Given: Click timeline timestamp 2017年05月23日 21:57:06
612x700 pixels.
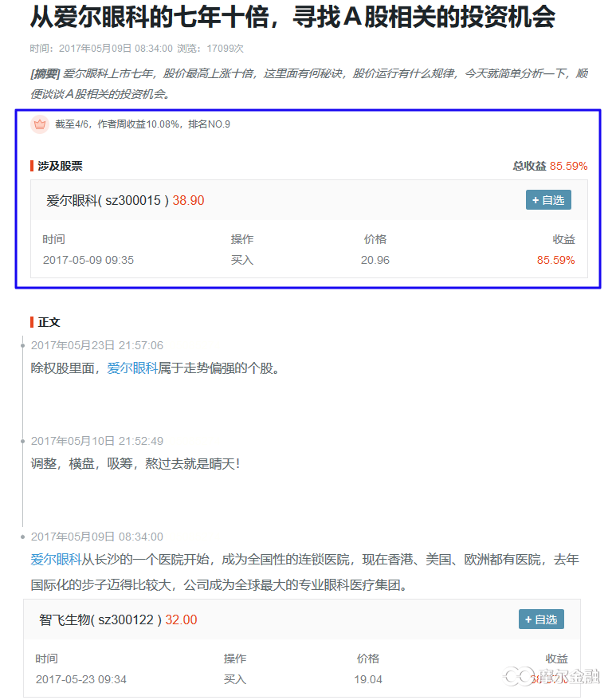Looking at the screenshot, I should coord(96,345).
